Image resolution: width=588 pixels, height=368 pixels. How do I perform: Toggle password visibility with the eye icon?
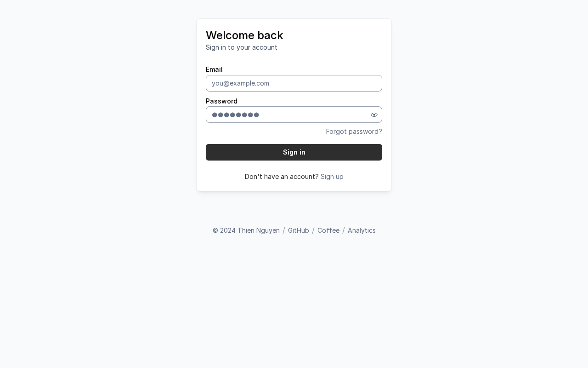coord(374,115)
